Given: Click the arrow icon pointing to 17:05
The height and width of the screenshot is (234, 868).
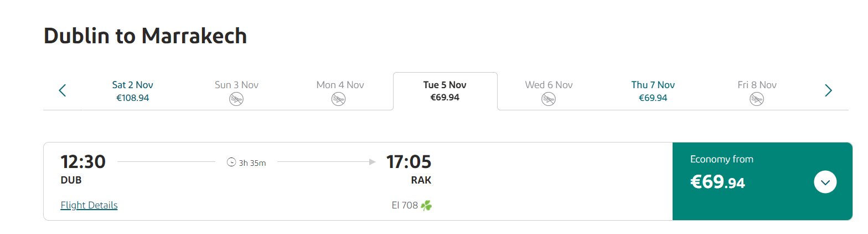Looking at the screenshot, I should (373, 162).
